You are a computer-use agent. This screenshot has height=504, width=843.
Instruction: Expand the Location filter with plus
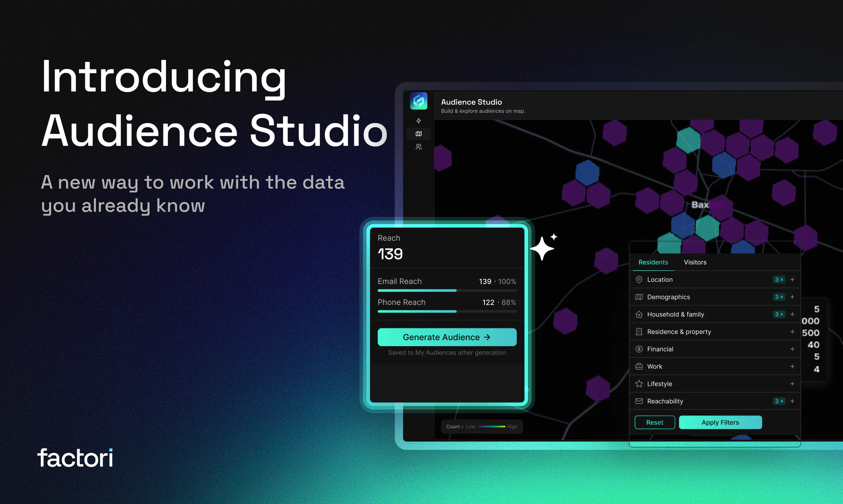pyautogui.click(x=792, y=280)
